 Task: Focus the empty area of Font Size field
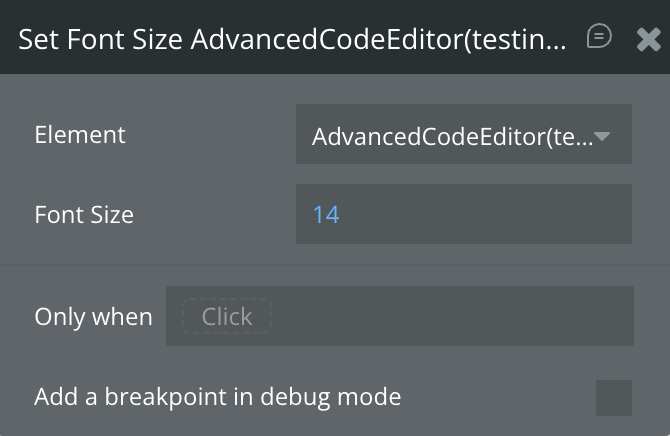click(480, 214)
